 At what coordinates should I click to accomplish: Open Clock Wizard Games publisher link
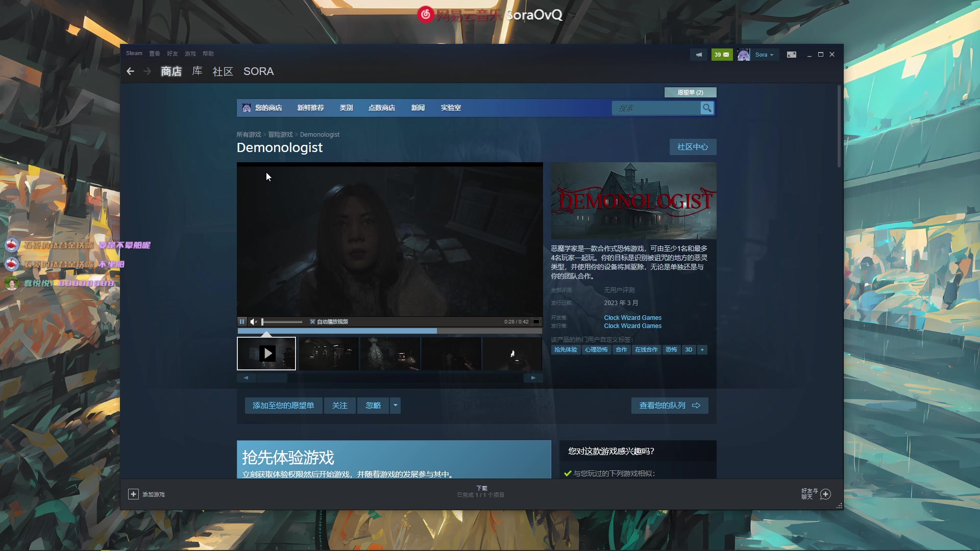tap(632, 325)
